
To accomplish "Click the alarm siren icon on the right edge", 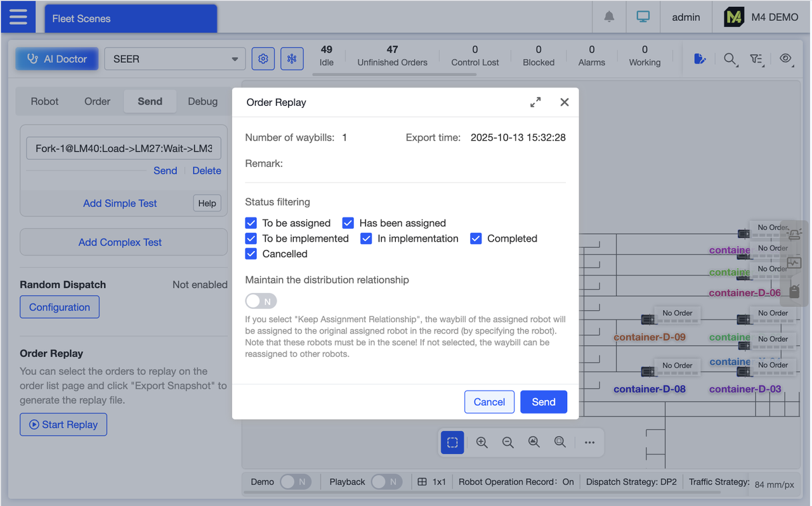I will 794,233.
